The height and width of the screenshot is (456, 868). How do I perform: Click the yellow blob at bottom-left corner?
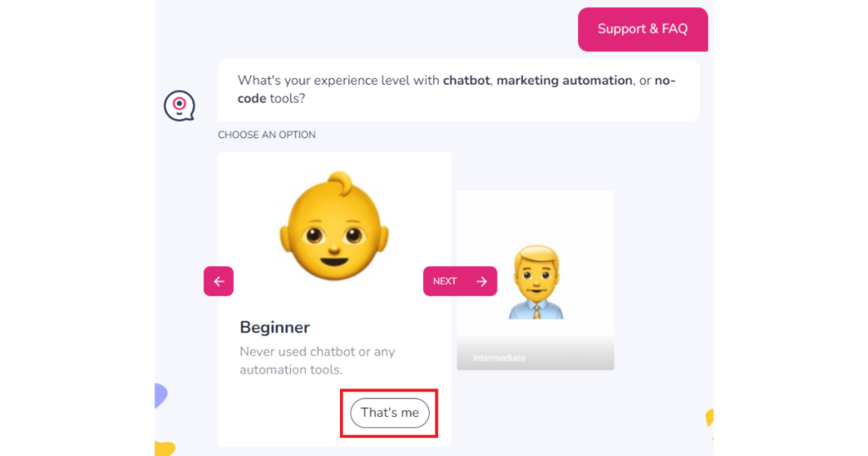coord(164,448)
